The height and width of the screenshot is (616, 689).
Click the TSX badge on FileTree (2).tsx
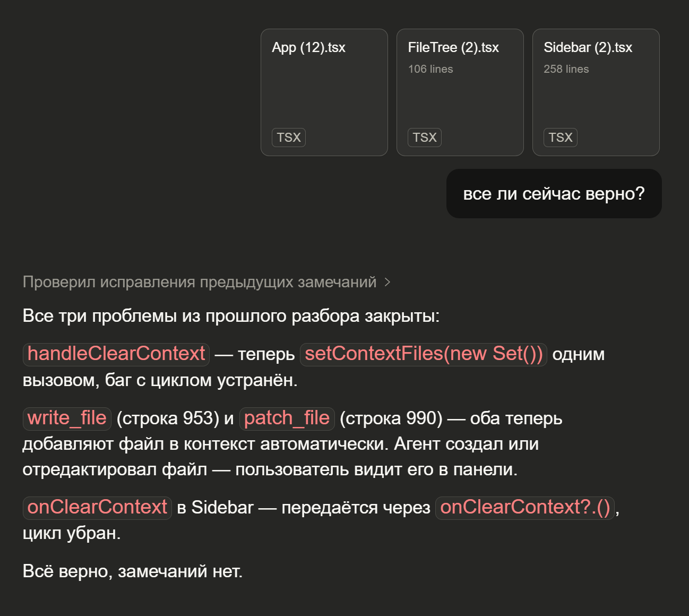click(424, 138)
